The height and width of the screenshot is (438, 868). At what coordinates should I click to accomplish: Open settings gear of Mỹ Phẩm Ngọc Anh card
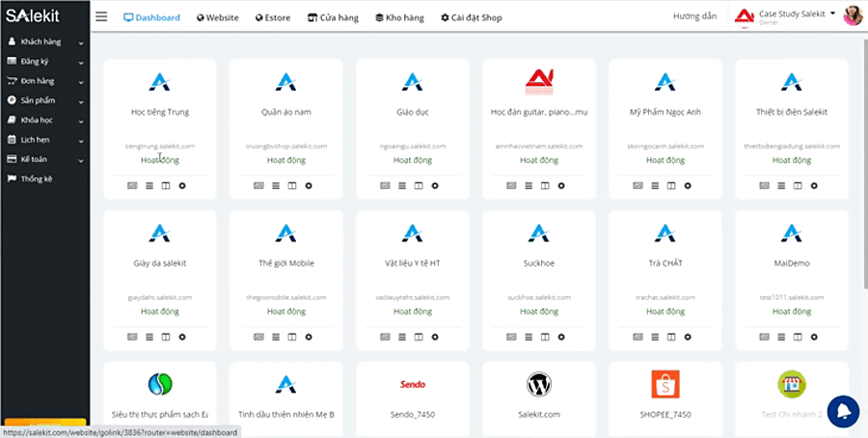pos(688,185)
